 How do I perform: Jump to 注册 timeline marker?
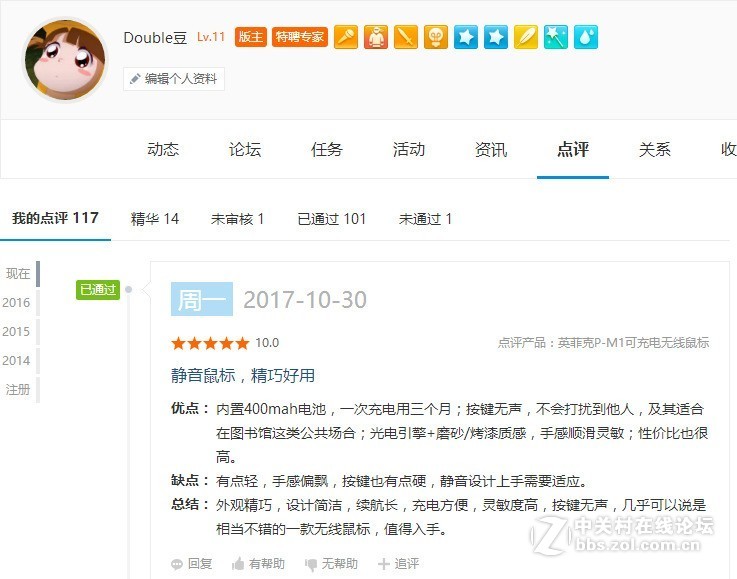coord(17,390)
